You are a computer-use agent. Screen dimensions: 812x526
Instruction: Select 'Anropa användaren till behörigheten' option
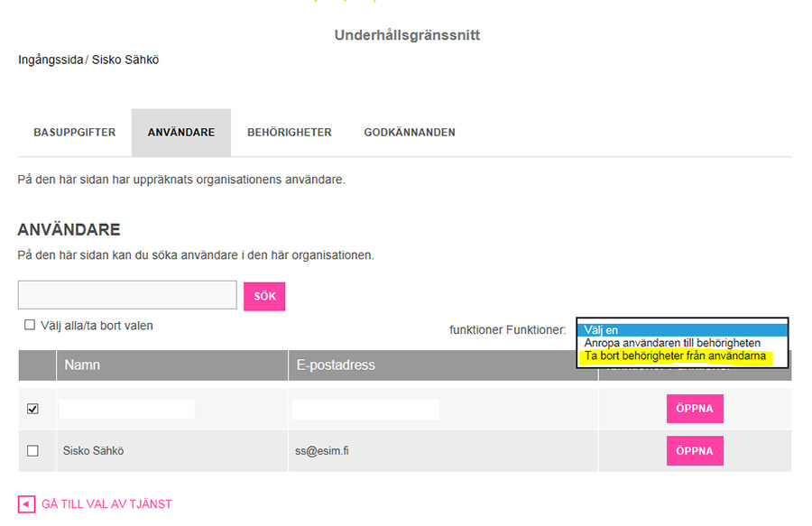[672, 343]
